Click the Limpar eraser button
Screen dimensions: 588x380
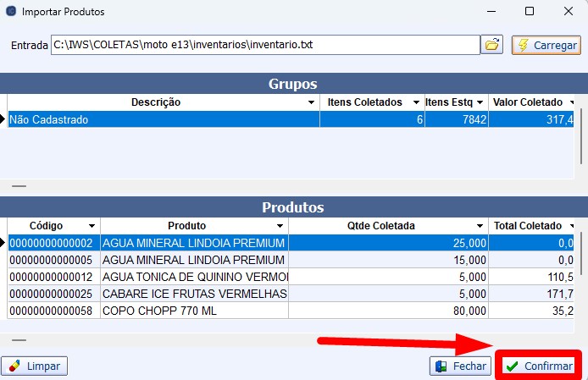coord(35,366)
